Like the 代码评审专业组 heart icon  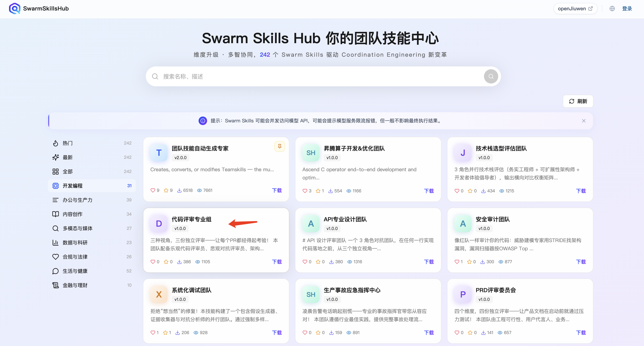(153, 262)
